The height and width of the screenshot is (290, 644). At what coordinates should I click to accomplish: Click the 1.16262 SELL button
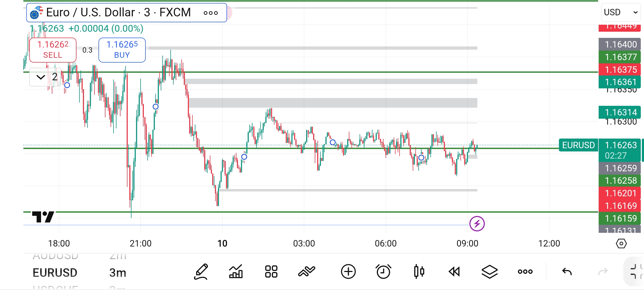click(53, 50)
